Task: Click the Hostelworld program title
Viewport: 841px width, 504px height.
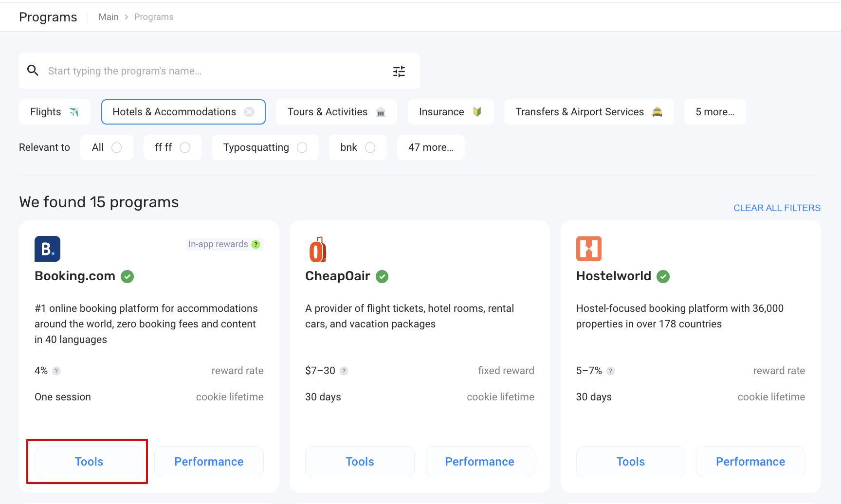Action: coord(613,276)
